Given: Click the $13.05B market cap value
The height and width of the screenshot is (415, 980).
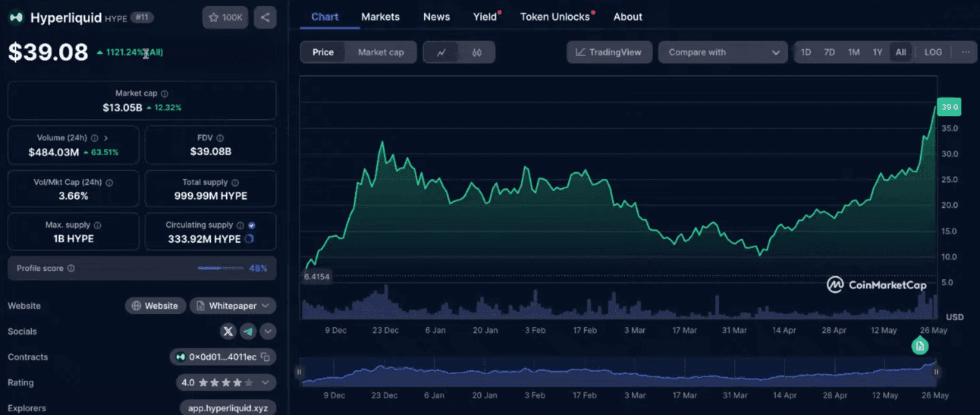Looking at the screenshot, I should pos(122,108).
